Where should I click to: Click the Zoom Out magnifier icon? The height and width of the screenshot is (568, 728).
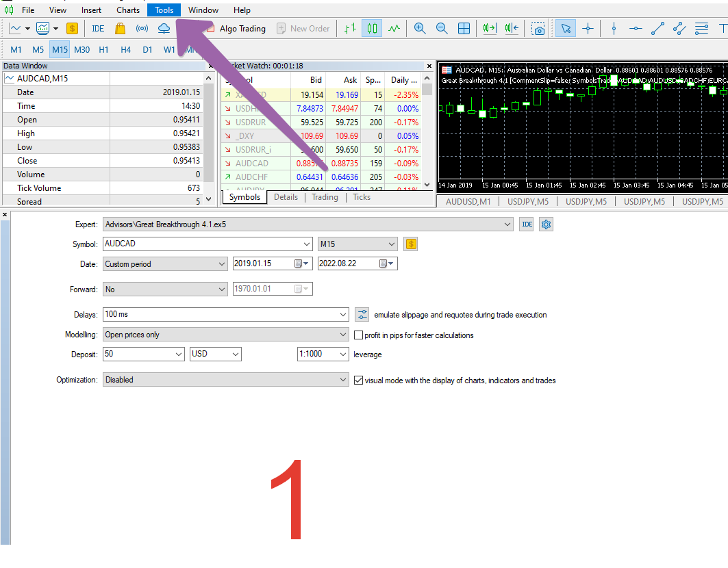pyautogui.click(x=442, y=29)
